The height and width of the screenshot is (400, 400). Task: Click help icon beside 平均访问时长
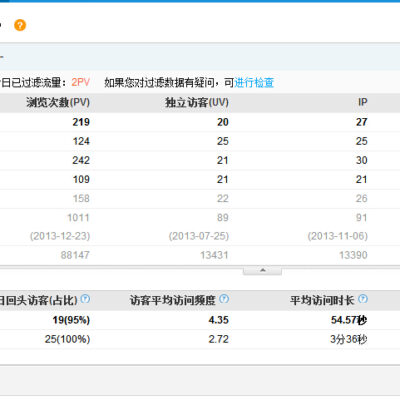363,299
